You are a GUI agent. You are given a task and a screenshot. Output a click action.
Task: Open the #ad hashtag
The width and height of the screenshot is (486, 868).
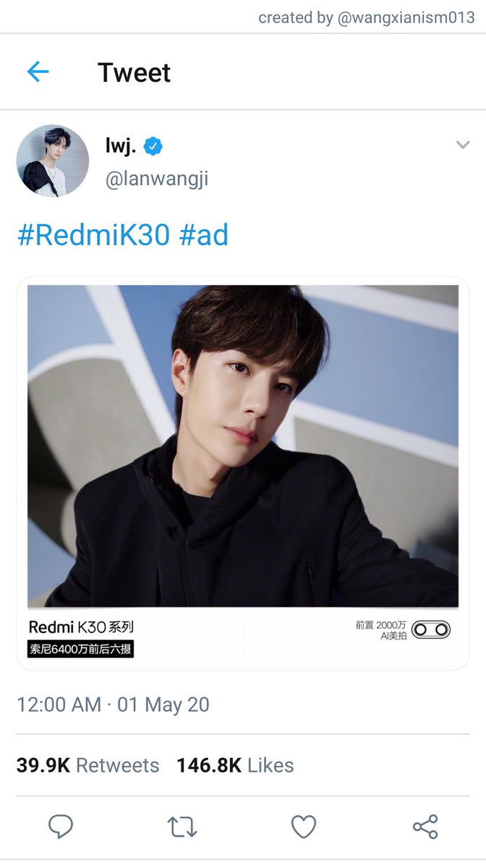(204, 235)
